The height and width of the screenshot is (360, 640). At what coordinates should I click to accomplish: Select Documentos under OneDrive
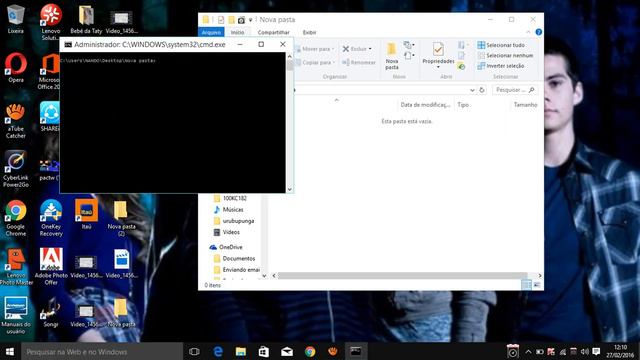pyautogui.click(x=234, y=258)
